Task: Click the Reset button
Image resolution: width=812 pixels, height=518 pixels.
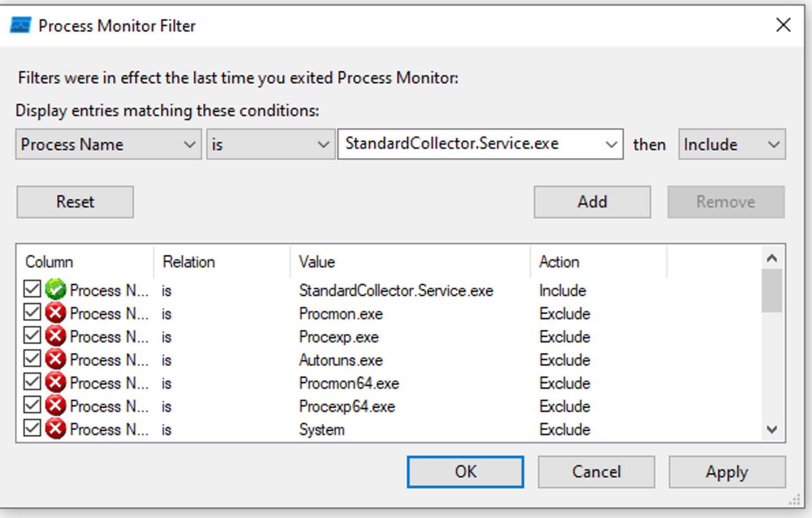Action: coord(75,202)
